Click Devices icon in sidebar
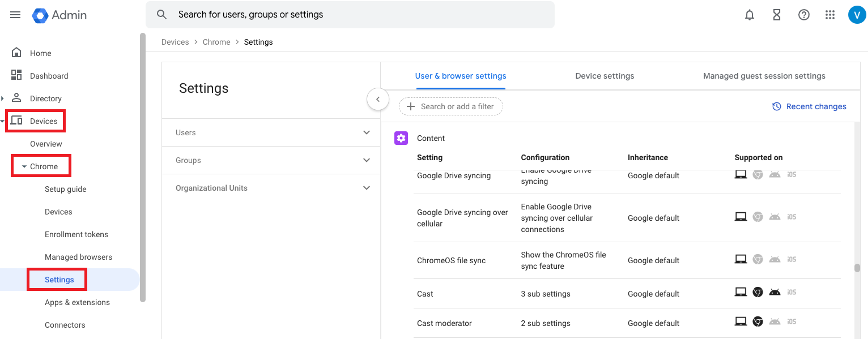 coord(16,121)
